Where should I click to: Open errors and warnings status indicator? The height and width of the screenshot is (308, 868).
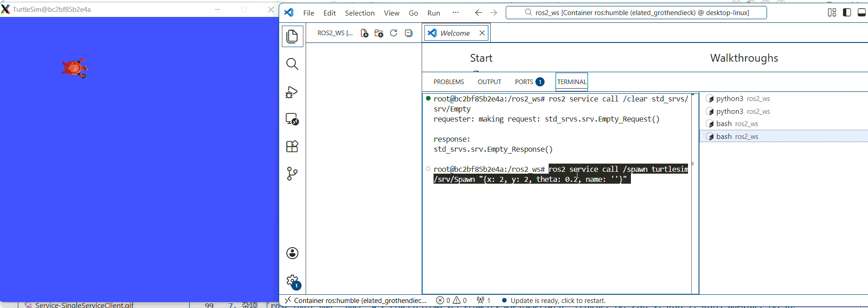click(451, 300)
